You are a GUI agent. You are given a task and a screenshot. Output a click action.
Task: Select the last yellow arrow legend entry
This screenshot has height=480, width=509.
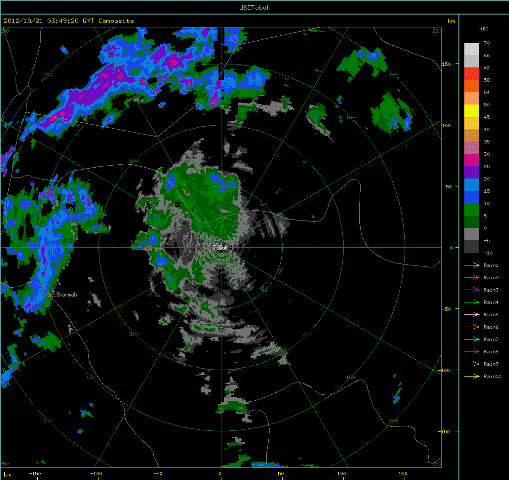pyautogui.click(x=482, y=376)
